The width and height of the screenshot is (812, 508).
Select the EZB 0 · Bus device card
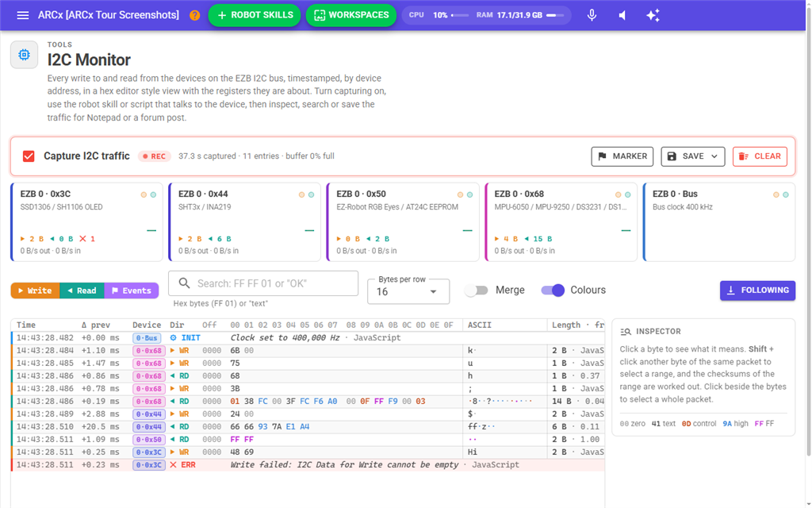point(718,222)
